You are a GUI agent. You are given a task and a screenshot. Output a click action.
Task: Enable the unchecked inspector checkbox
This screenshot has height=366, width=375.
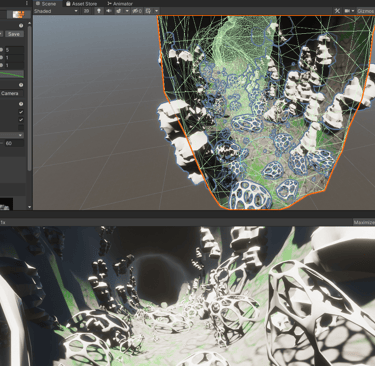tap(21, 127)
